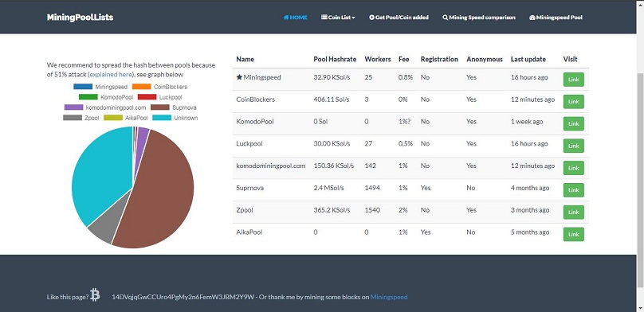The image size is (644, 312).
Task: Open Get Pool/Coin added page
Action: click(399, 18)
